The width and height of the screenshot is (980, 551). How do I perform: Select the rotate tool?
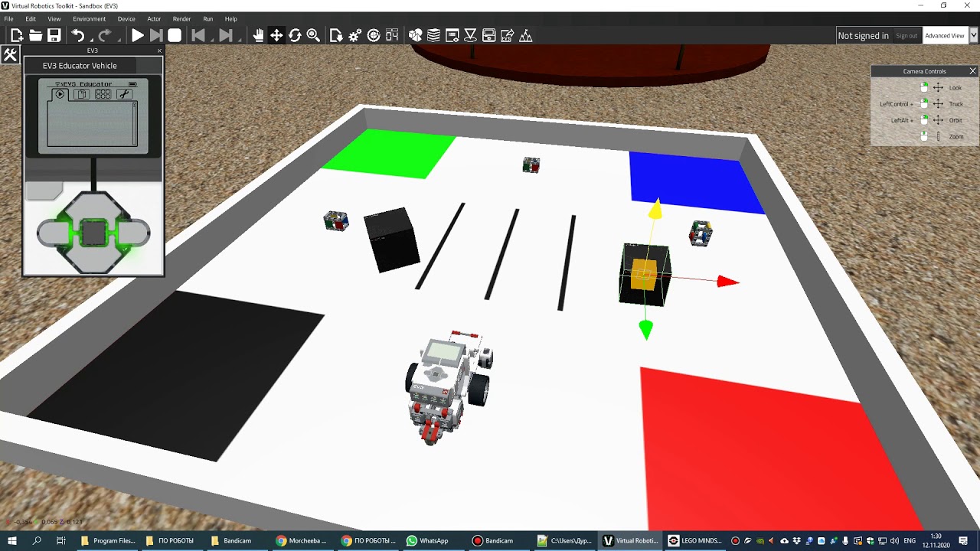[295, 35]
